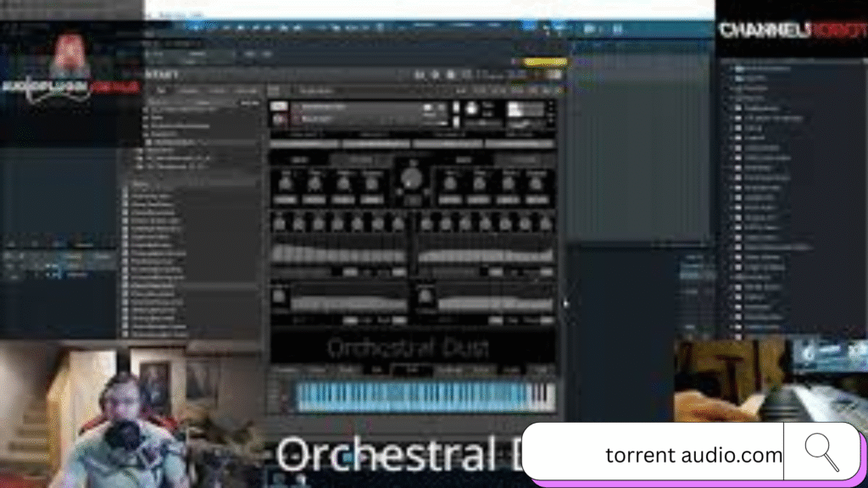
Task: Toggle the first small button under left knobs
Action: pos(286,200)
